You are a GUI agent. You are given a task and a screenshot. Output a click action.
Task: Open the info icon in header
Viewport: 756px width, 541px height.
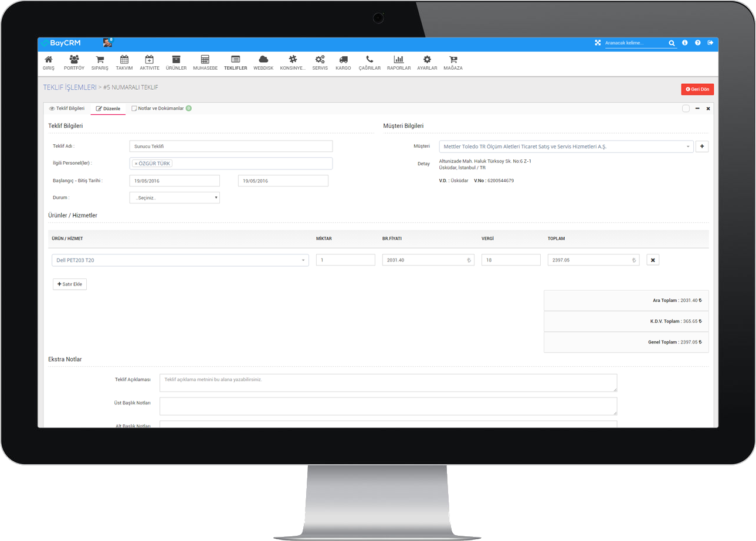[x=685, y=43]
